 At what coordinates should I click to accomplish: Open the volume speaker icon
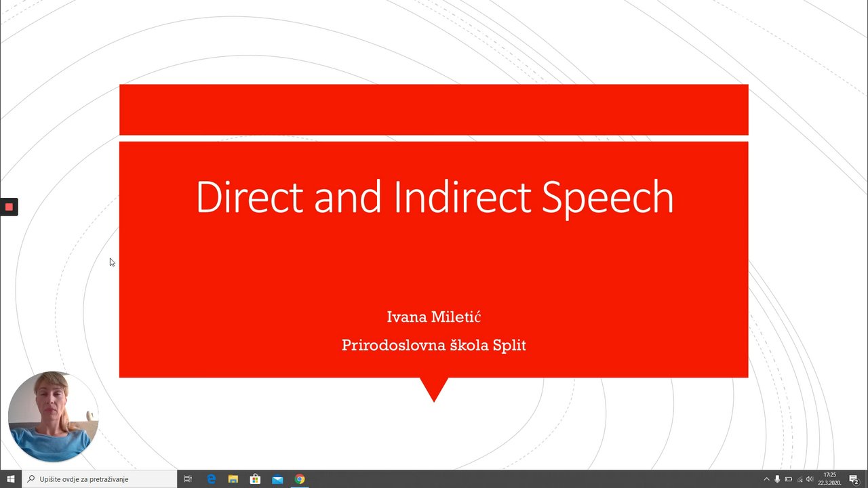pyautogui.click(x=810, y=479)
